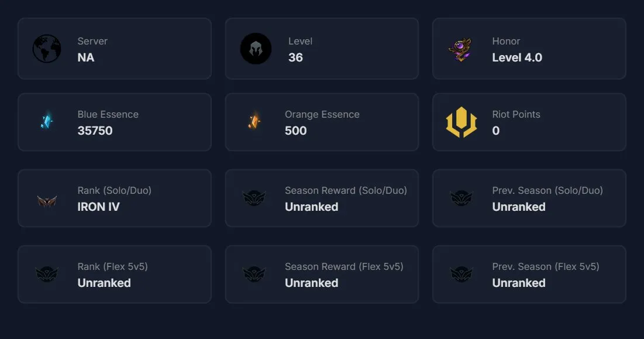Click the Honor Level 4.0 emblem icon
The height and width of the screenshot is (339, 644).
[461, 49]
